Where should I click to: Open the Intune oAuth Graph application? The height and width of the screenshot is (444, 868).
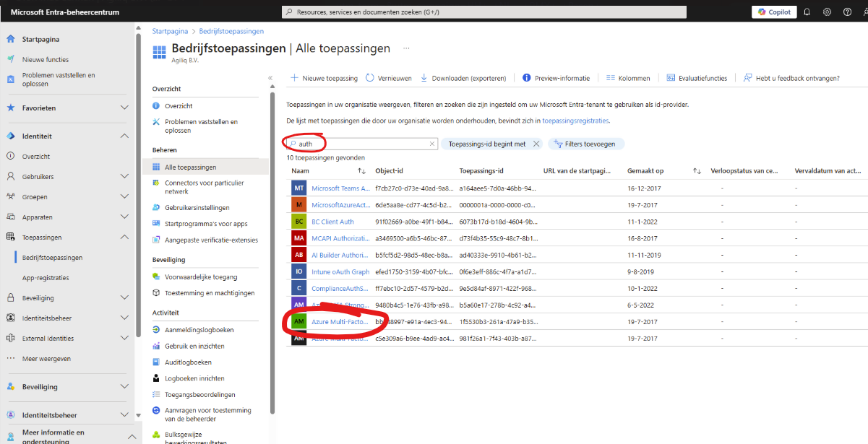point(340,272)
